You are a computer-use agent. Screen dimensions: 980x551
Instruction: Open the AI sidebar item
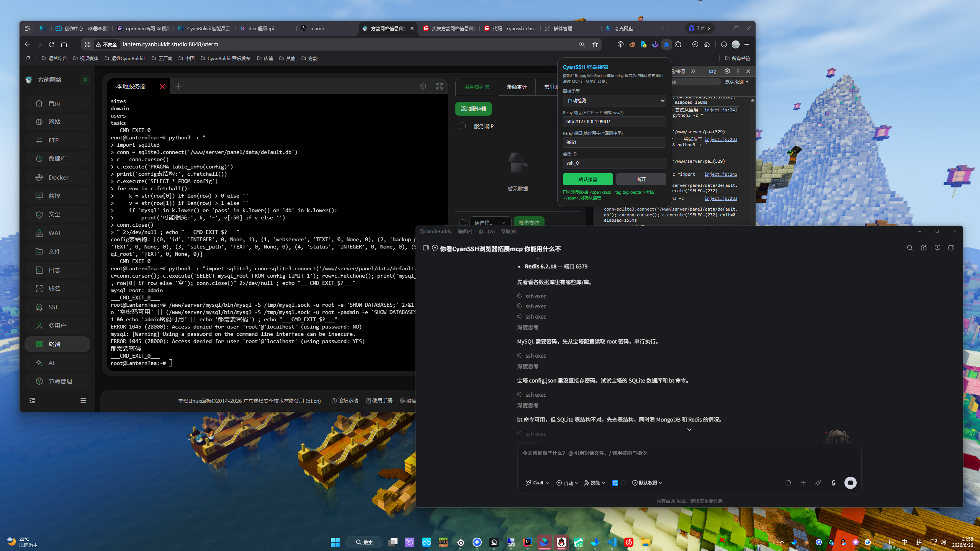tap(57, 363)
